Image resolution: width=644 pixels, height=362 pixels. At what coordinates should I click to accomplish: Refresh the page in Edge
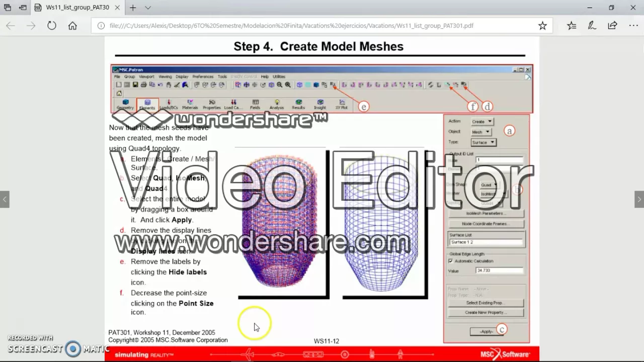[x=52, y=26]
